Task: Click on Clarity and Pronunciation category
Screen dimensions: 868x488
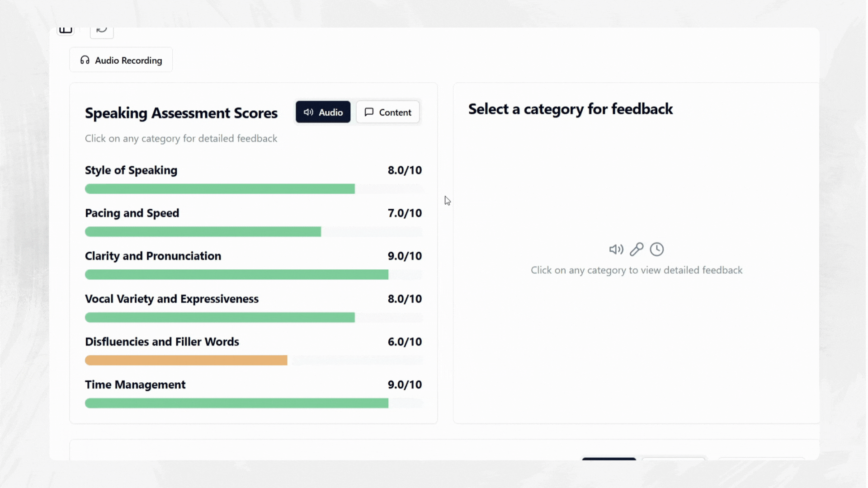Action: pyautogui.click(x=153, y=256)
